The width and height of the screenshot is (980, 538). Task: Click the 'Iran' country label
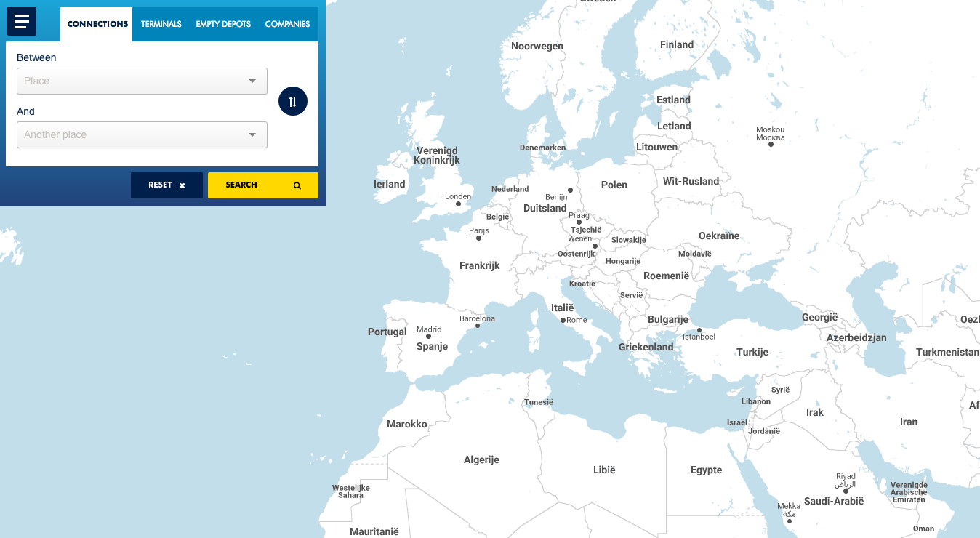(909, 422)
